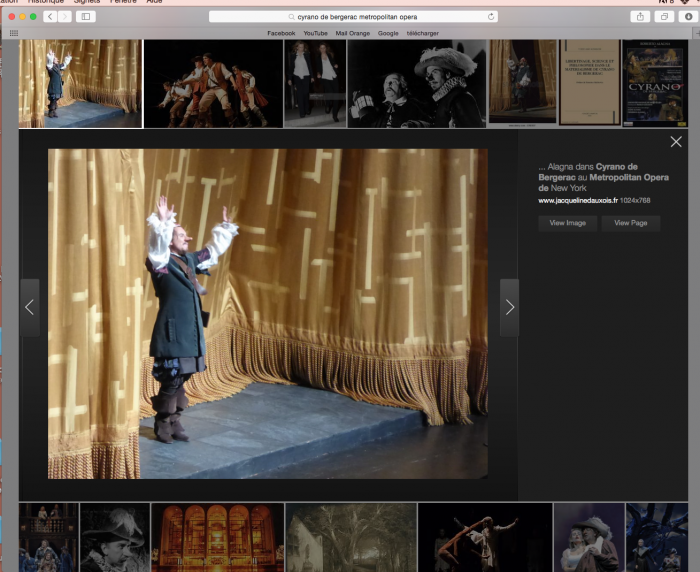Select the monochrome hat portrait bottom thumbnail
The width and height of the screenshot is (700, 572).
point(115,538)
